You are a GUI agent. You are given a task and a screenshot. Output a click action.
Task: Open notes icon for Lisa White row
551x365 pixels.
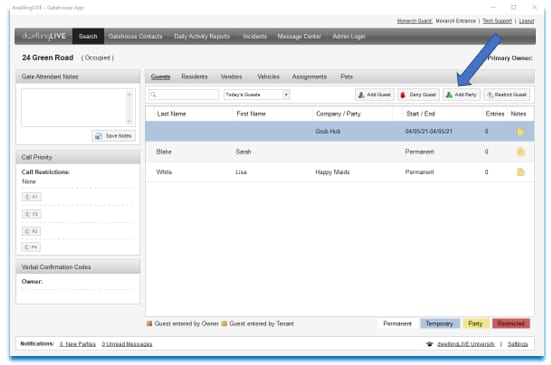[x=520, y=172]
